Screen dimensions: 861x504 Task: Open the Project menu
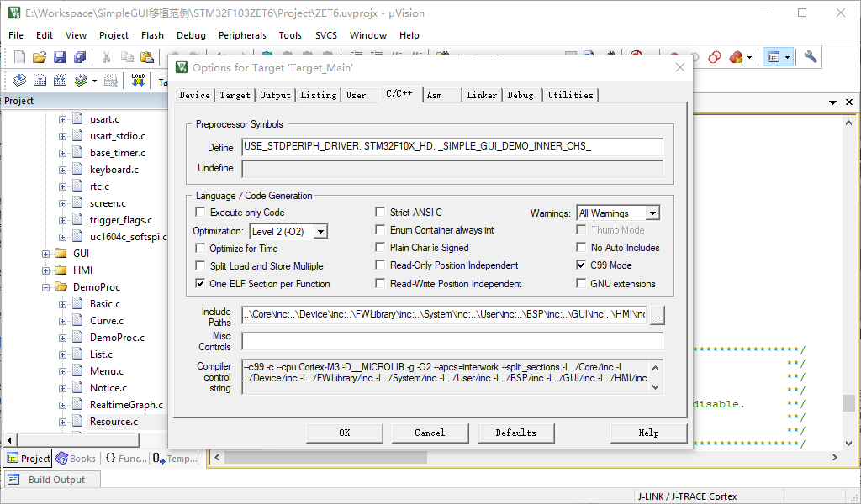(x=114, y=35)
